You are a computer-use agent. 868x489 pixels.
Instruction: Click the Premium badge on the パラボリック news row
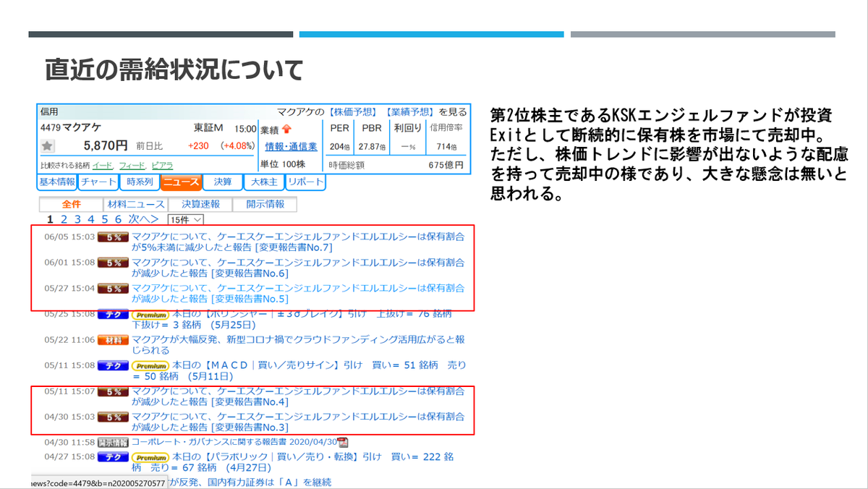150,457
